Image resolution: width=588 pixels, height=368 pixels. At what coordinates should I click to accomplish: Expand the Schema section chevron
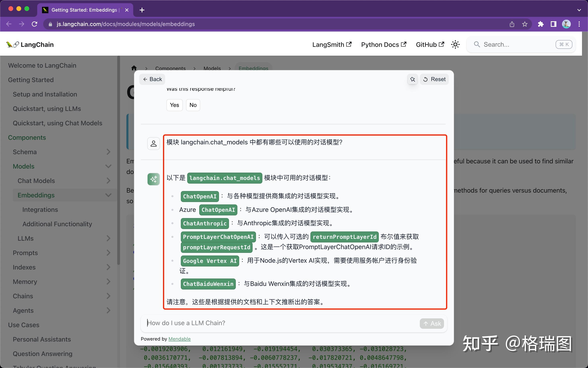108,152
